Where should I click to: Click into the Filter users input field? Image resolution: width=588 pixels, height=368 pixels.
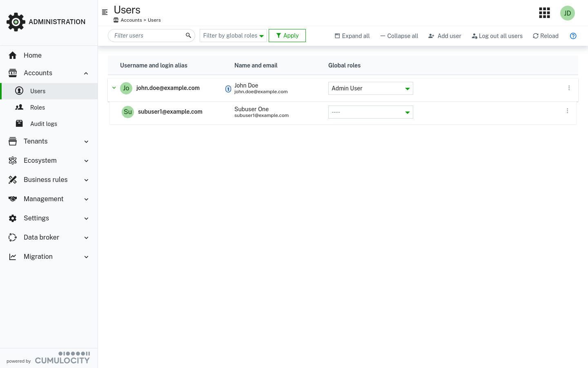pyautogui.click(x=147, y=36)
